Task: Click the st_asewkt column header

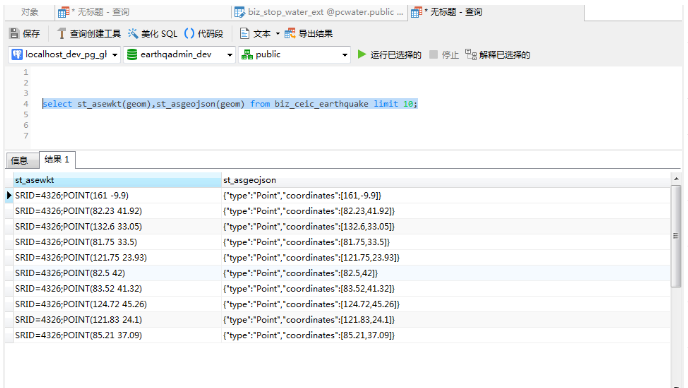Action: [x=118, y=180]
